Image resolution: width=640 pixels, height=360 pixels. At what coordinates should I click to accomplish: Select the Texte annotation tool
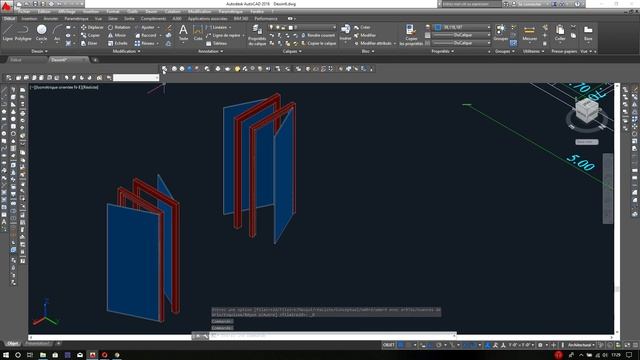tap(183, 32)
